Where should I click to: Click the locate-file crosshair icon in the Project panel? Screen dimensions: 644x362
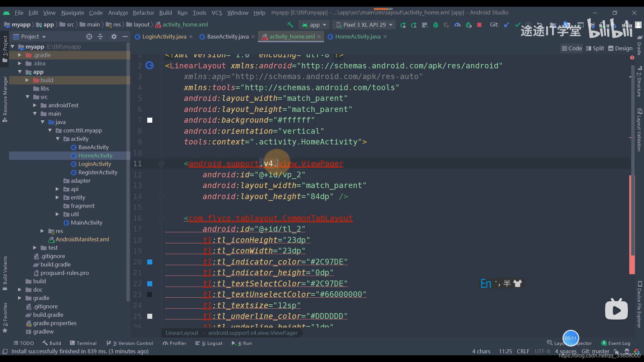tap(89, 37)
